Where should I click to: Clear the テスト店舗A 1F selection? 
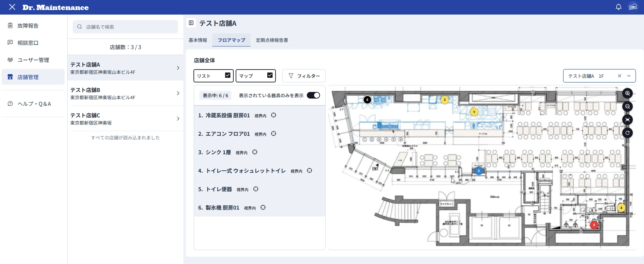click(x=620, y=76)
